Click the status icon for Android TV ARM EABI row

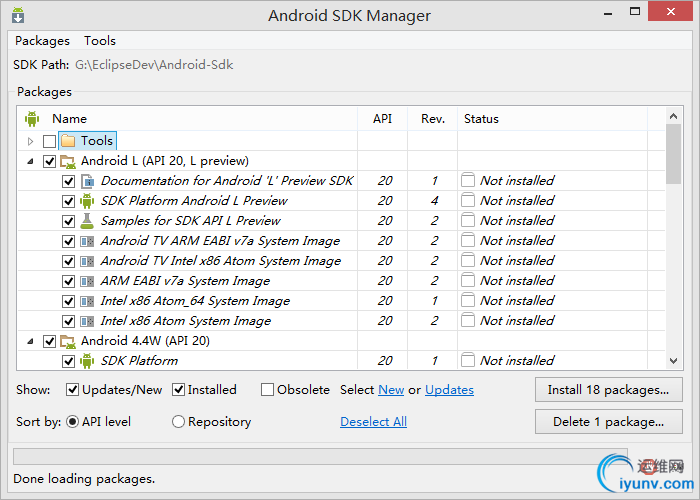pyautogui.click(x=468, y=240)
